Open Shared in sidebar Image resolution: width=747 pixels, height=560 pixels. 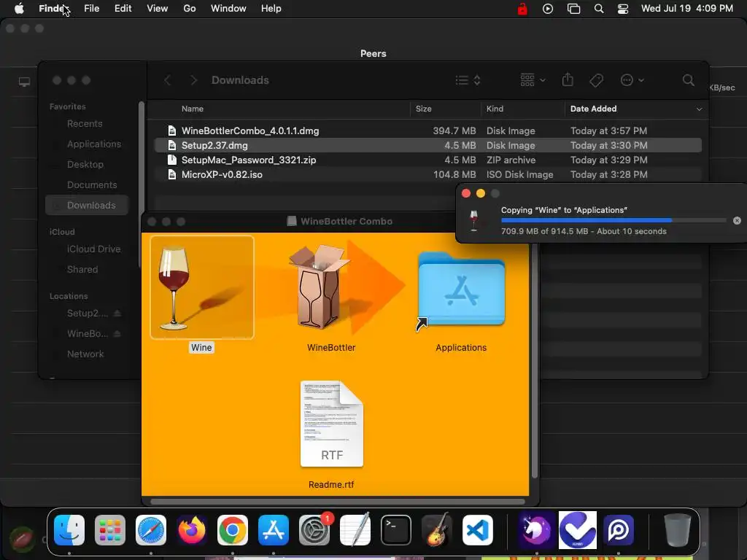coord(82,270)
